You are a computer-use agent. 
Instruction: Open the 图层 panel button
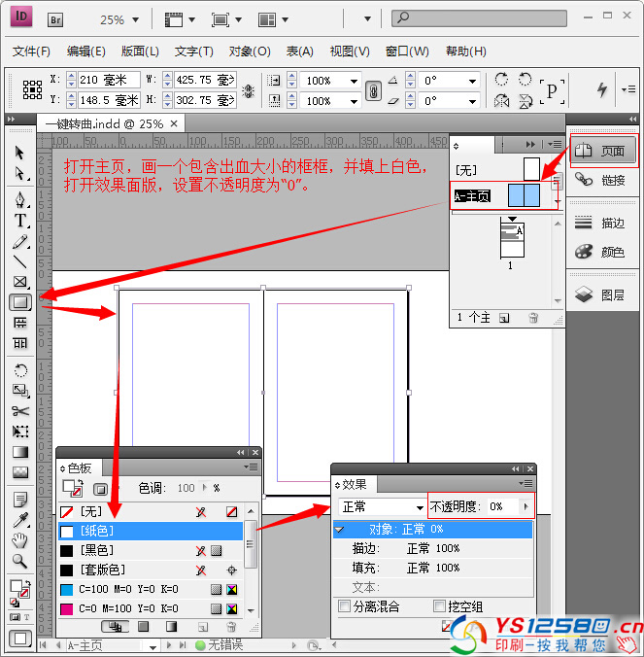click(602, 295)
